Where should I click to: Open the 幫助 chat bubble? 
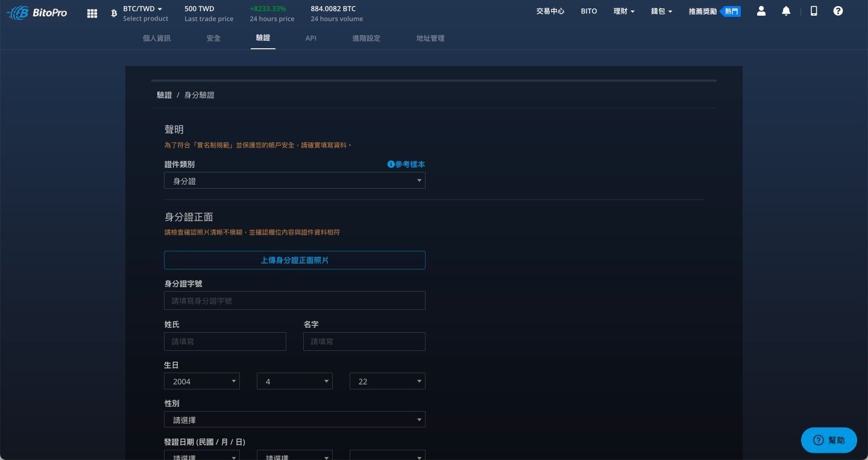click(828, 440)
